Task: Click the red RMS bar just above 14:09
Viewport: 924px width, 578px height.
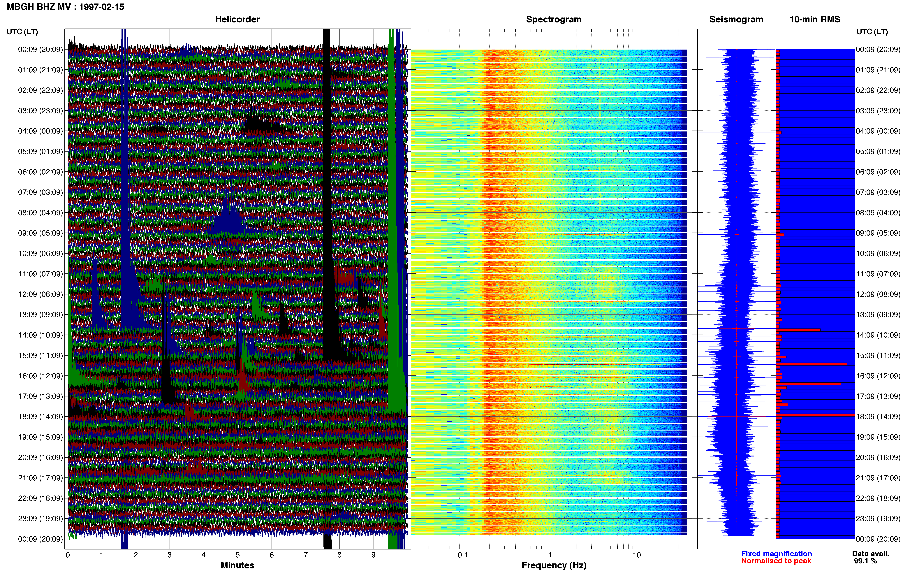Action: tap(798, 330)
